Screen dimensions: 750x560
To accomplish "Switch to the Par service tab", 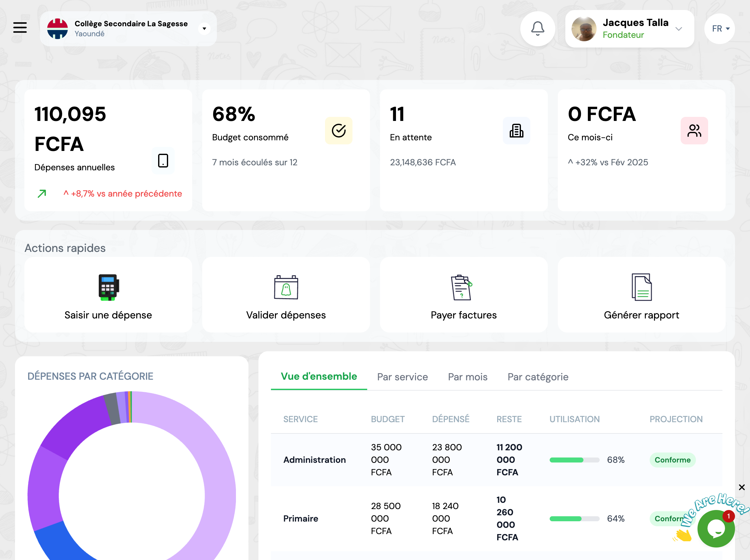I will [x=402, y=377].
